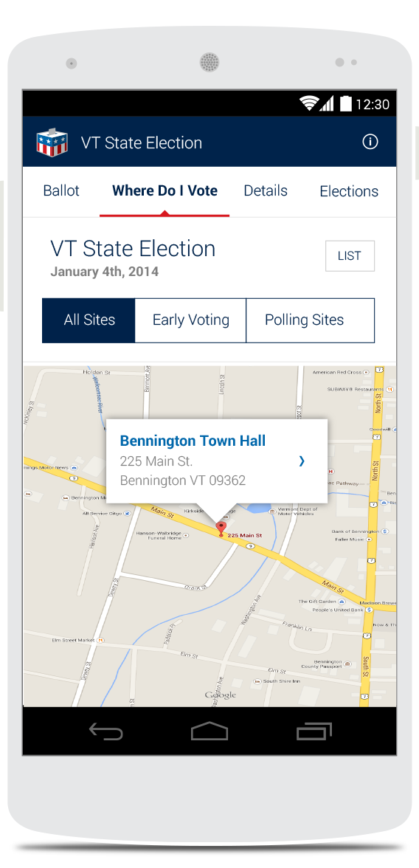Go to the Elections tab
Image resolution: width=419 pixels, height=868 pixels.
pos(349,191)
